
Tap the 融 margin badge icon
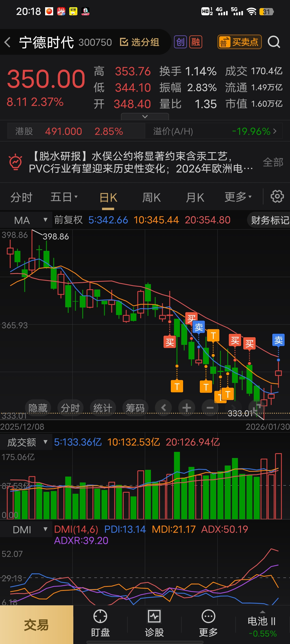click(196, 42)
